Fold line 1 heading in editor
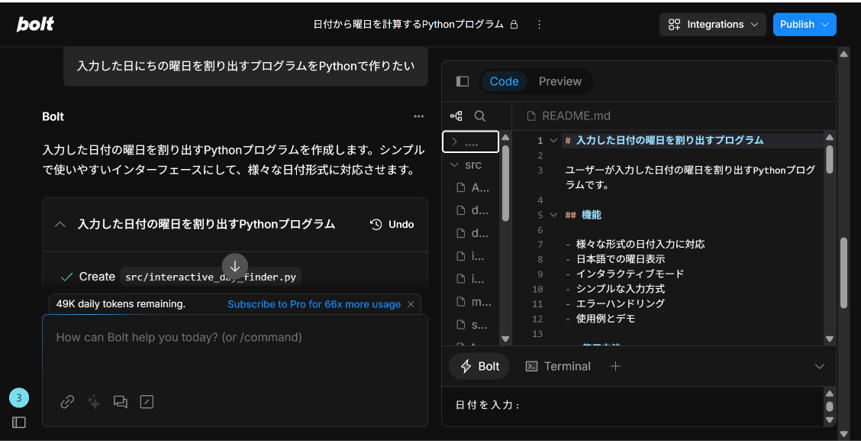This screenshot has width=861, height=441. pyautogui.click(x=553, y=141)
